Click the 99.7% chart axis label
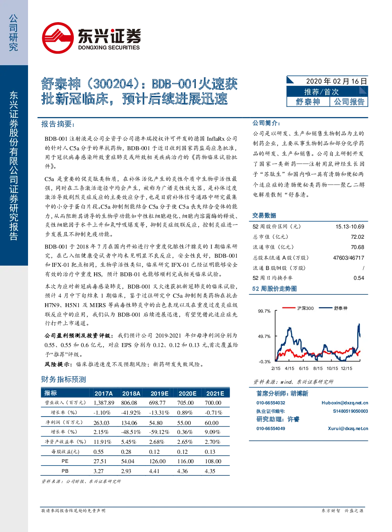Image resolution: width=392 pixels, height=532 pixels. [264, 311]
